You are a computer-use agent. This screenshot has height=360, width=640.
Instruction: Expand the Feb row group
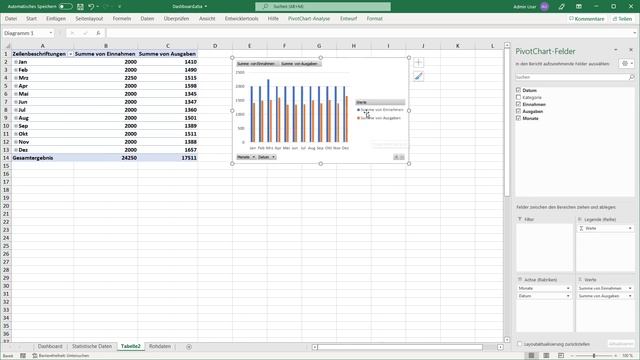click(16, 70)
